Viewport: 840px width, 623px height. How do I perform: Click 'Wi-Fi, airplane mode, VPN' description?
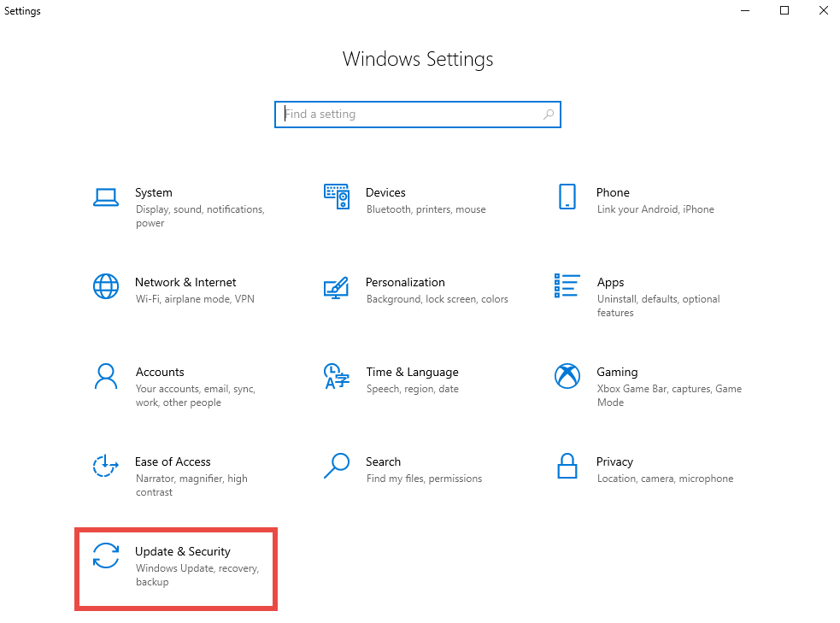click(195, 299)
